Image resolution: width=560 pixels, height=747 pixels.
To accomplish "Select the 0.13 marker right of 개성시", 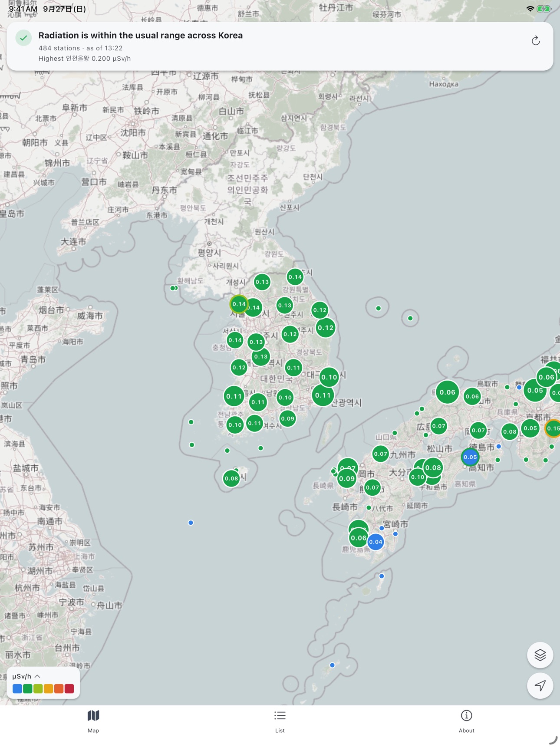I will click(x=262, y=282).
